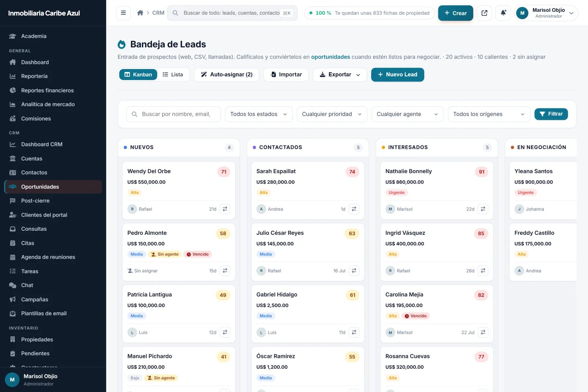This screenshot has height=392, width=588.
Task: Click the transfer icon on Julio César Reyes card
Action: pyautogui.click(x=354, y=271)
